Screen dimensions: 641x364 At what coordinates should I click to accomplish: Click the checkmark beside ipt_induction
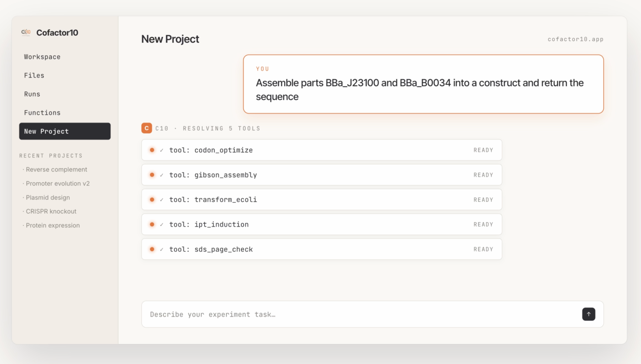pyautogui.click(x=162, y=225)
